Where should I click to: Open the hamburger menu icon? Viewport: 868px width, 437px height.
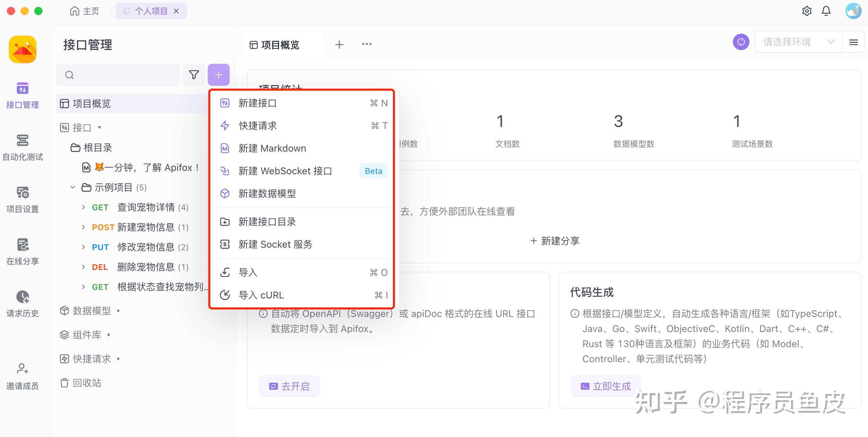click(x=853, y=42)
